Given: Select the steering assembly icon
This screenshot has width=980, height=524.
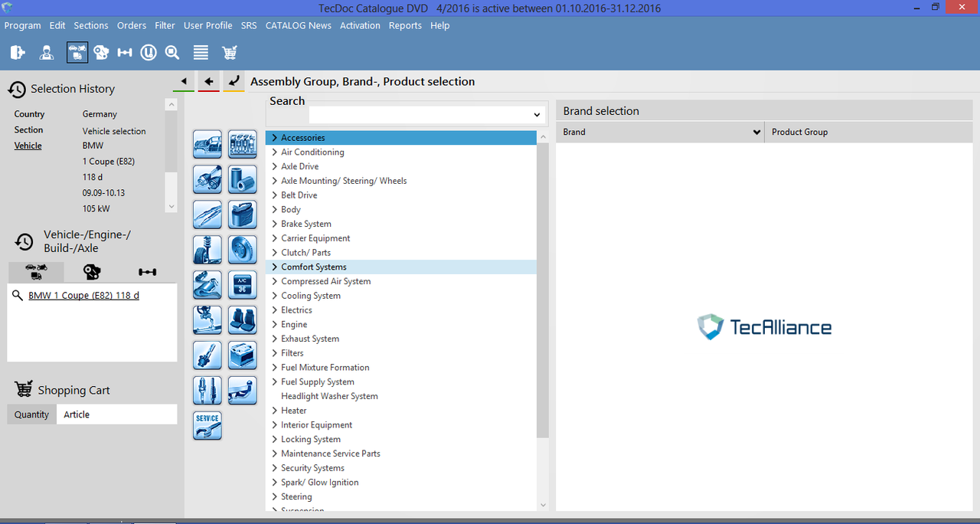Looking at the screenshot, I should coord(207,320).
